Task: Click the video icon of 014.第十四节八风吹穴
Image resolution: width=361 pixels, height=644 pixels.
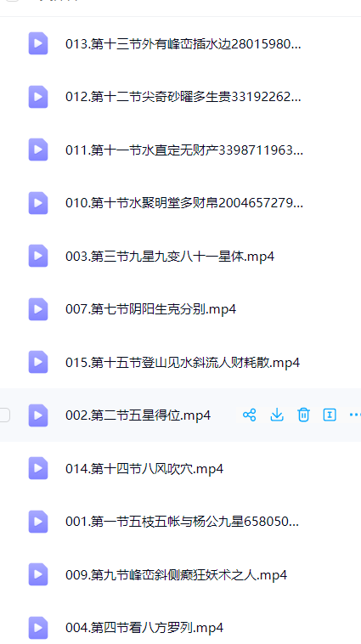Action: click(x=38, y=468)
